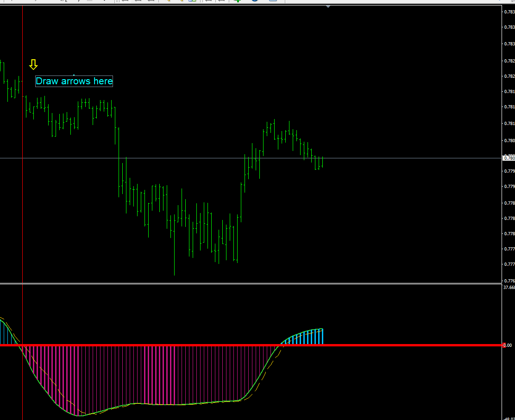Screen dimensions: 515x420
Task: Select the red zero level line in indicator
Action: click(251, 345)
